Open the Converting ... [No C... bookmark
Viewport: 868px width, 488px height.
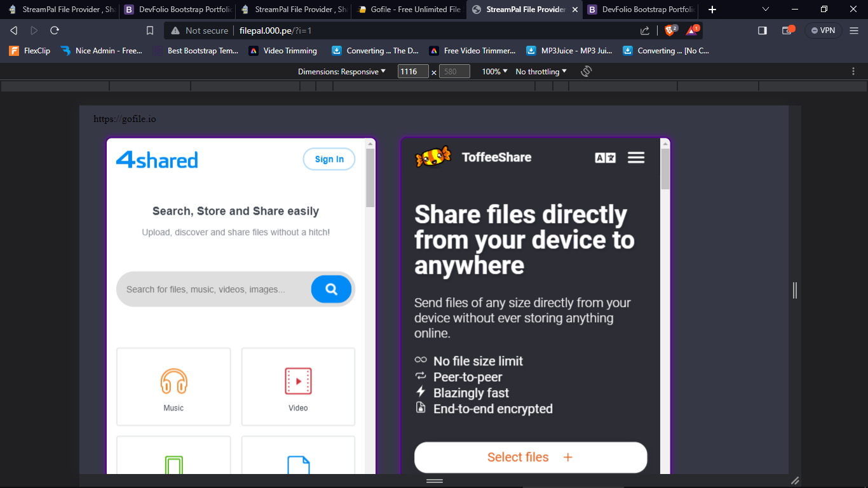point(666,51)
